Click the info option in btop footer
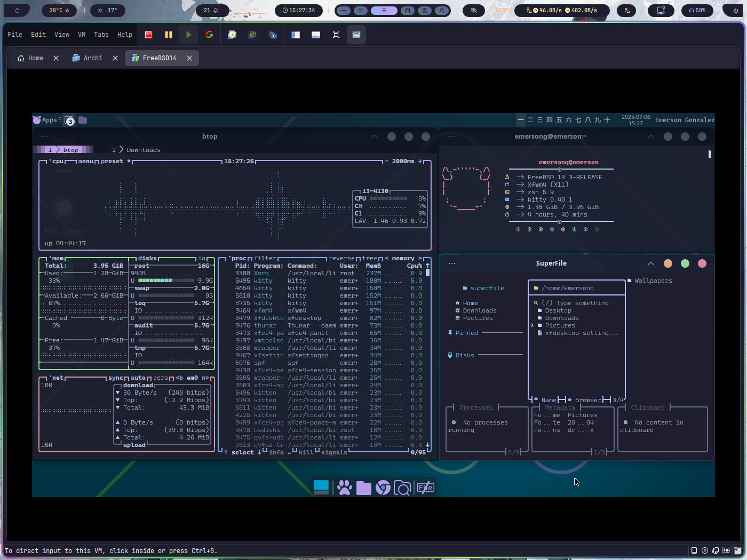 pos(276,452)
